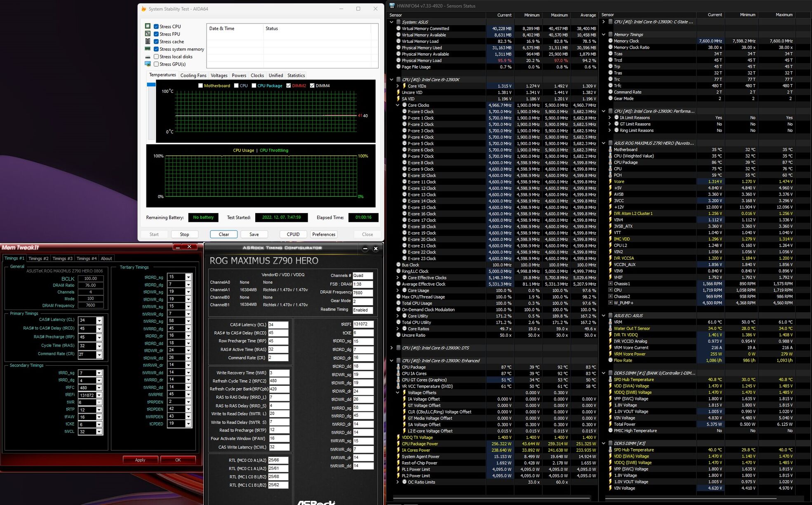Uncheck the Stress CPU checkbox
Viewport: 812px width, 505px height.
(x=156, y=26)
